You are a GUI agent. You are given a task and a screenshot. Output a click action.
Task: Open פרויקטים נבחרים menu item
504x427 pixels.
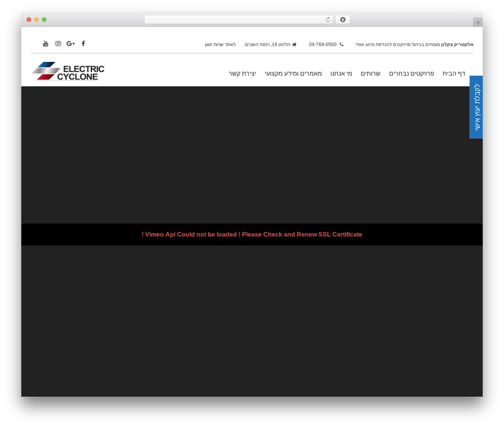[411, 74]
